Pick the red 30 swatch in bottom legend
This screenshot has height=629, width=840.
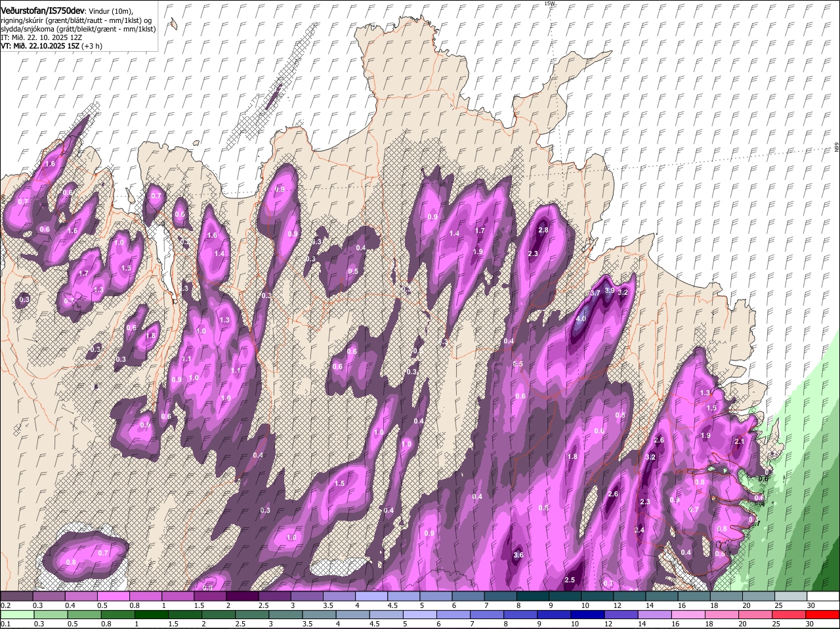click(823, 615)
